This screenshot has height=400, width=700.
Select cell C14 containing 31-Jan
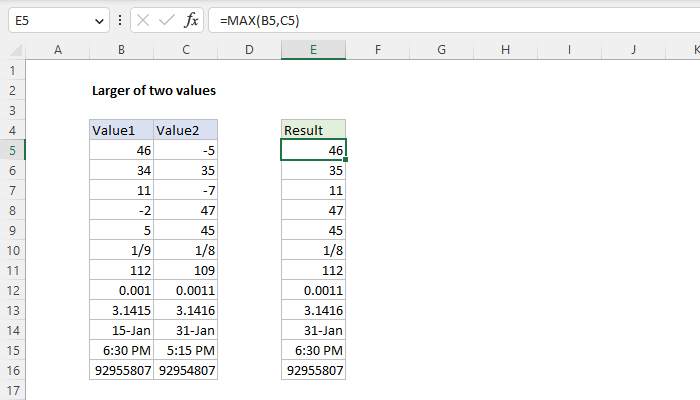(186, 330)
